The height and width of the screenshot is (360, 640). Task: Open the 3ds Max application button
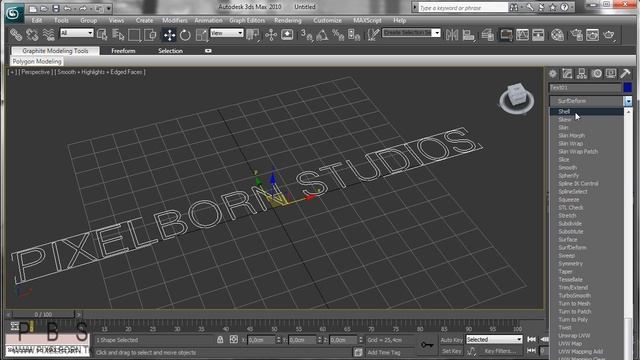tap(14, 13)
